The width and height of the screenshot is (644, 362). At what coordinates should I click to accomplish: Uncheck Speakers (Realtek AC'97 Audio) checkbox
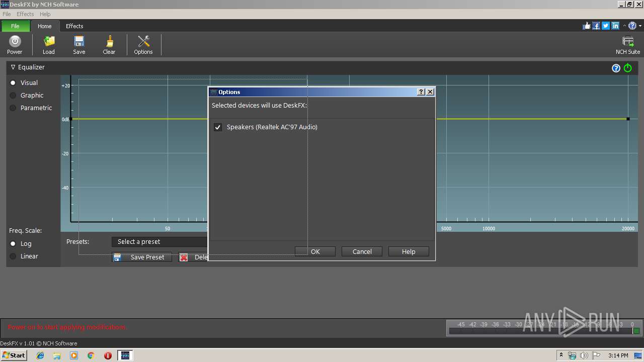pos(218,127)
